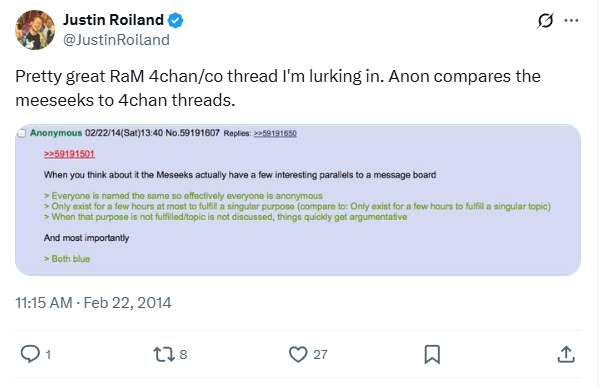Click the retweet count 8

click(183, 354)
